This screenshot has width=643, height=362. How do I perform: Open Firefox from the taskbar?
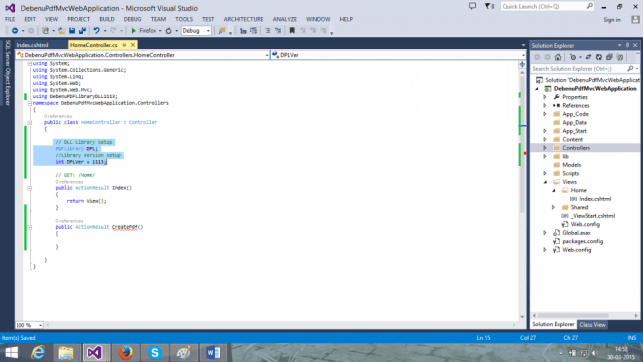click(125, 352)
